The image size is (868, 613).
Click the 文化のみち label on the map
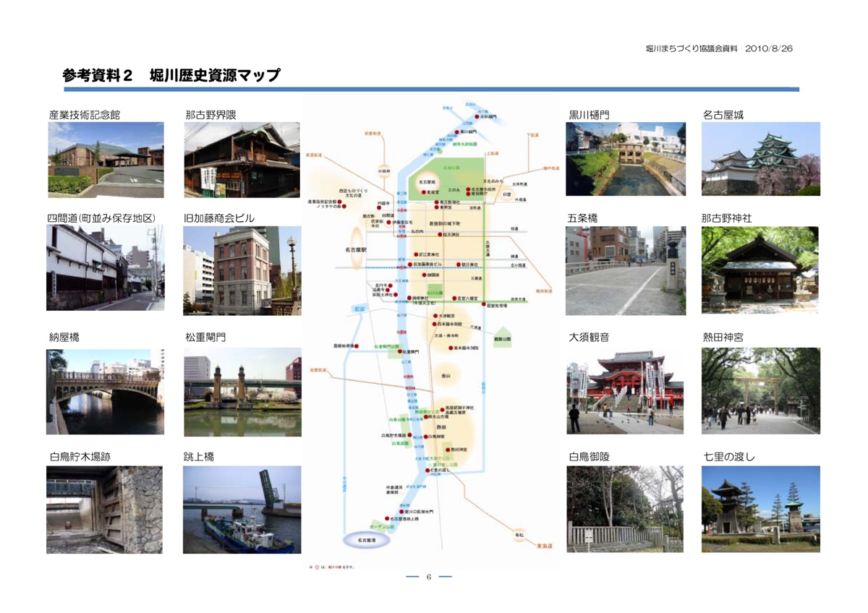[493, 181]
